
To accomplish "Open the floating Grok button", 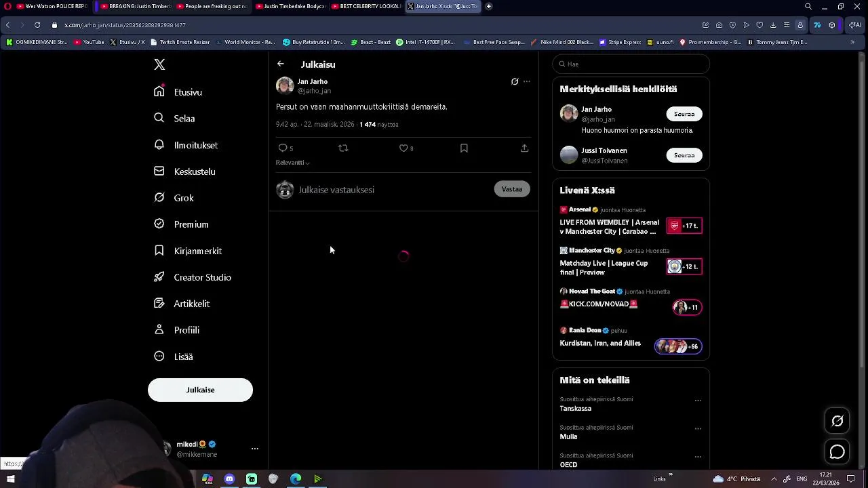I will pyautogui.click(x=837, y=421).
